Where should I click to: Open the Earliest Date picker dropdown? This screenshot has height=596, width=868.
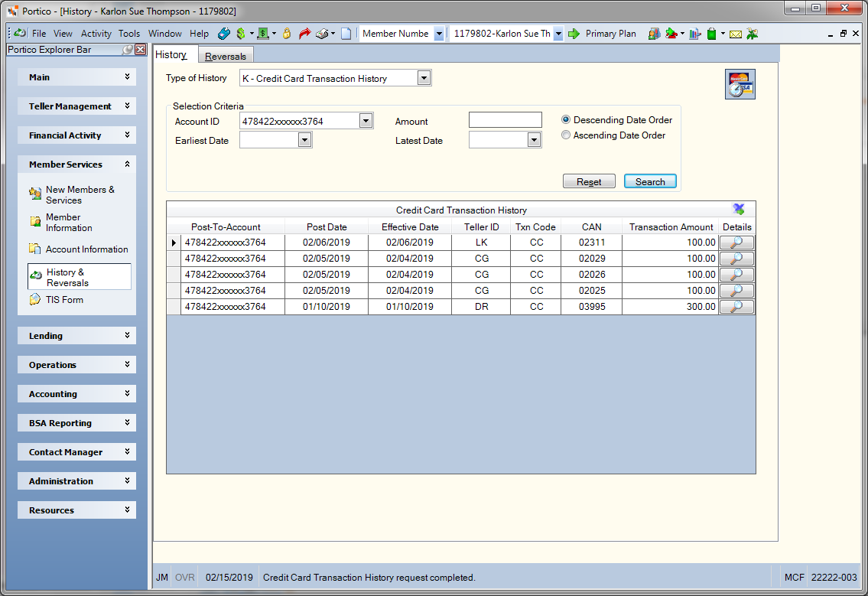point(305,140)
